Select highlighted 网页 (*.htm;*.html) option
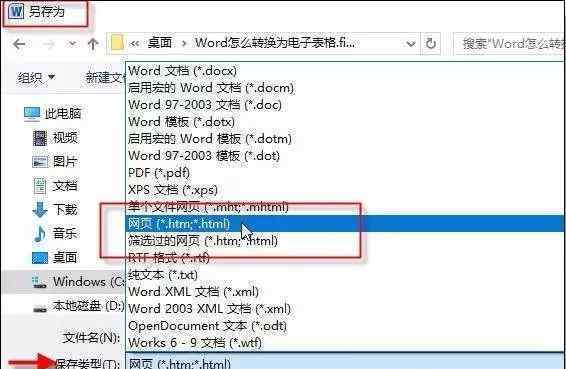 [x=345, y=224]
